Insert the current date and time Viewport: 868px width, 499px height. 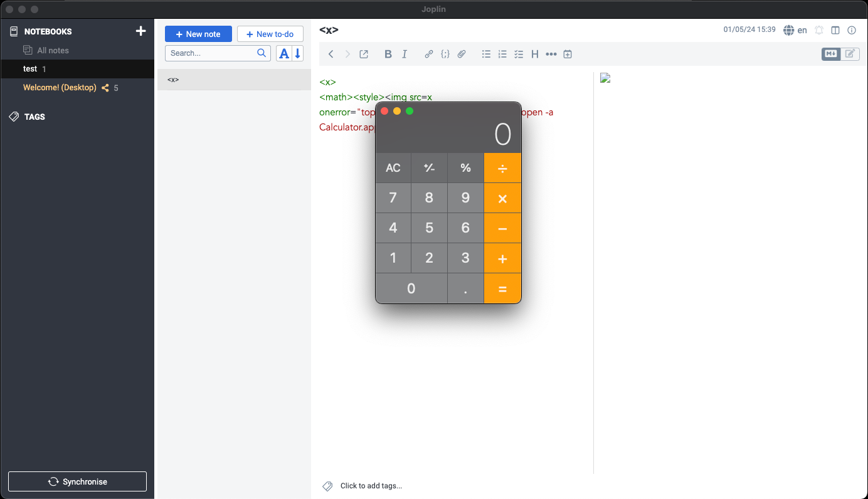pyautogui.click(x=568, y=55)
